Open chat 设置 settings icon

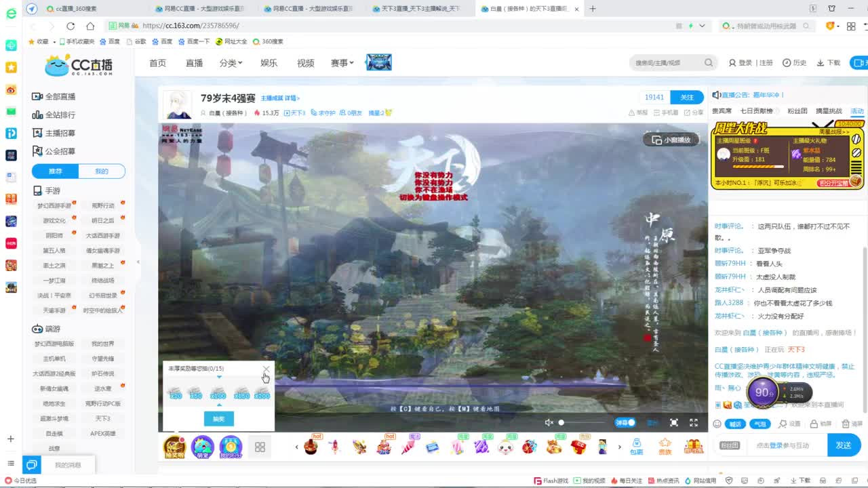790,424
